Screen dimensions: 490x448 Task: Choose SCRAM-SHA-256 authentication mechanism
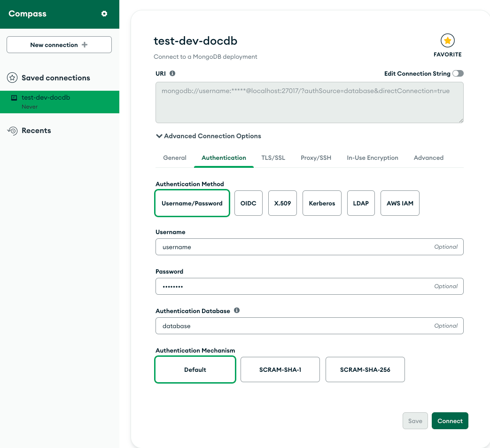366,369
